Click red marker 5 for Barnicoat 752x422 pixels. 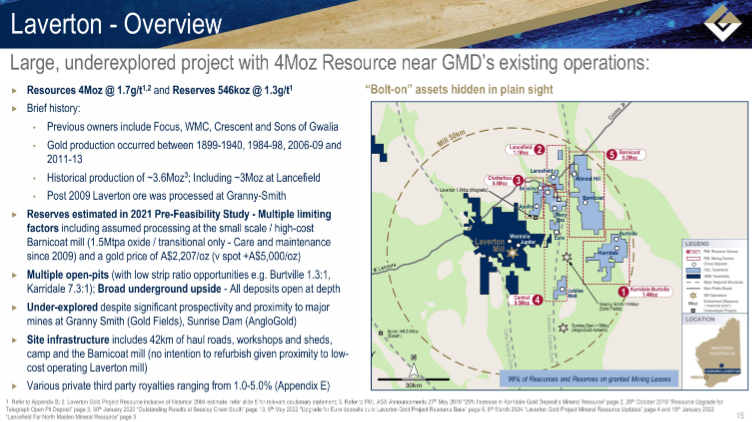612,155
